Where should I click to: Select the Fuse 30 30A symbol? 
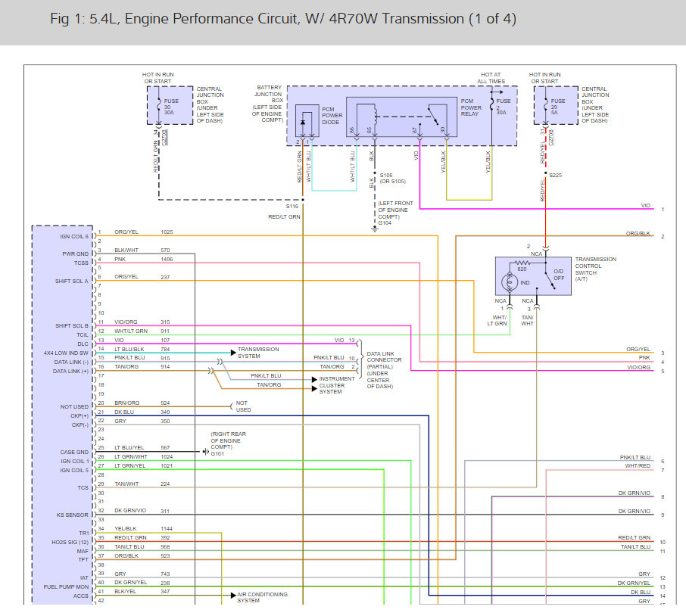click(158, 105)
